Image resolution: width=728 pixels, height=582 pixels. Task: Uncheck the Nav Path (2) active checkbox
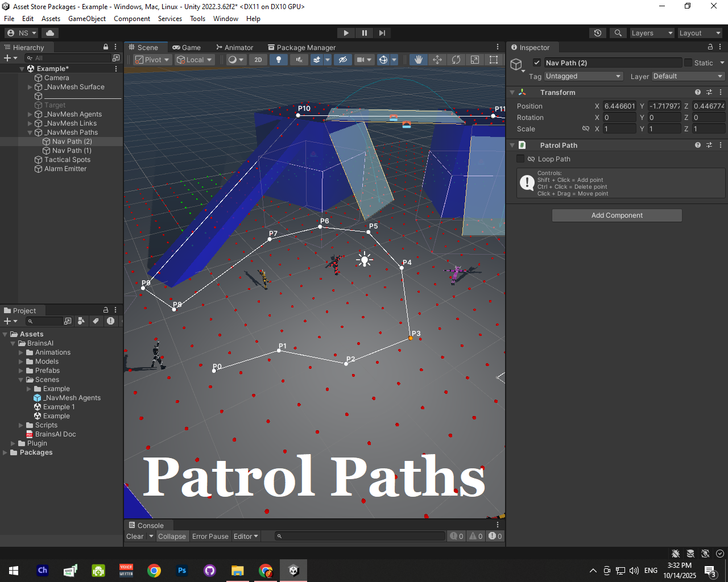tap(536, 63)
